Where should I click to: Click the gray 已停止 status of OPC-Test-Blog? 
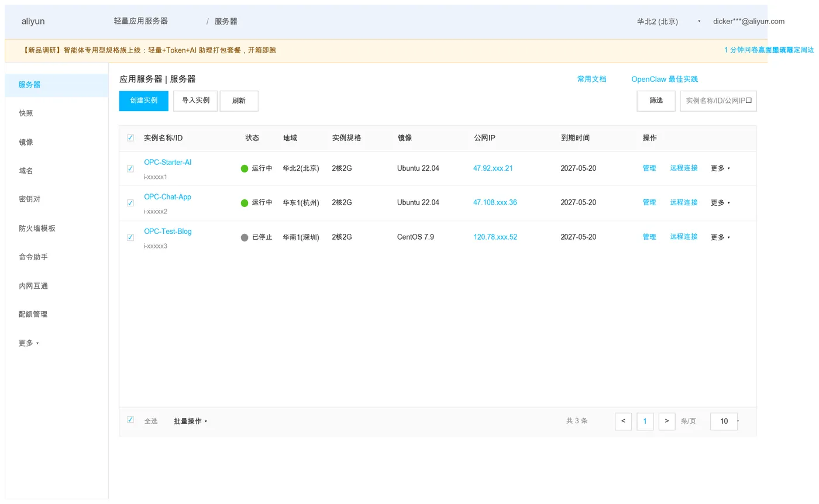[x=256, y=237]
